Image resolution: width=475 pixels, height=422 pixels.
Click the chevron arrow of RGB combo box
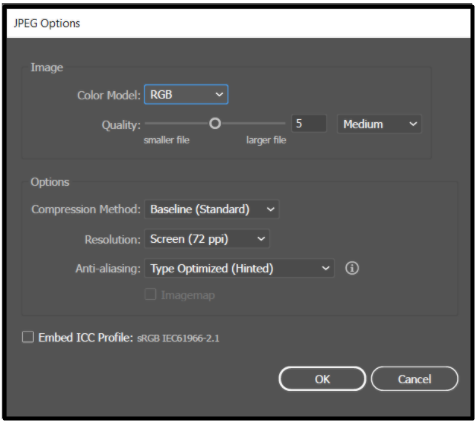click(x=219, y=95)
